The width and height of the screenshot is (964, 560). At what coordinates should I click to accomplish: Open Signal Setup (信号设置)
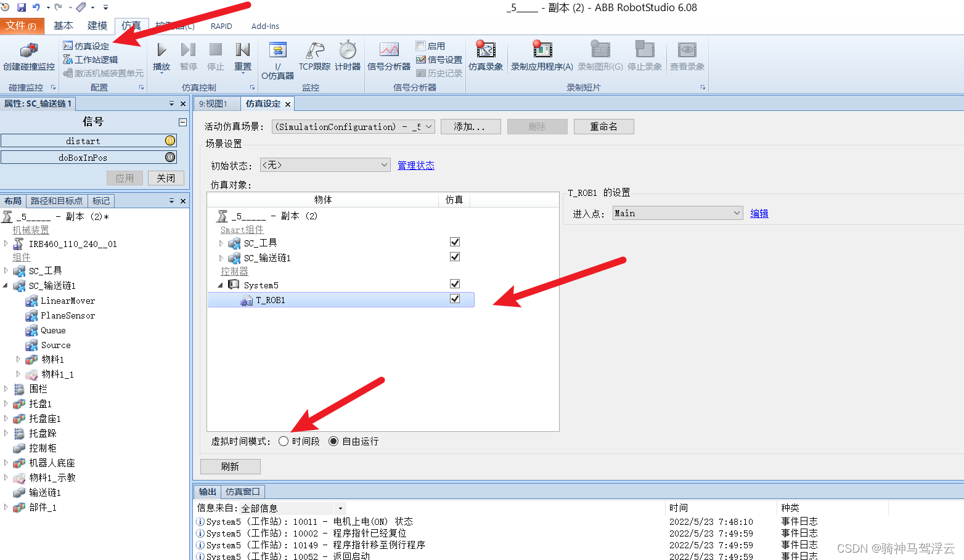click(x=439, y=60)
